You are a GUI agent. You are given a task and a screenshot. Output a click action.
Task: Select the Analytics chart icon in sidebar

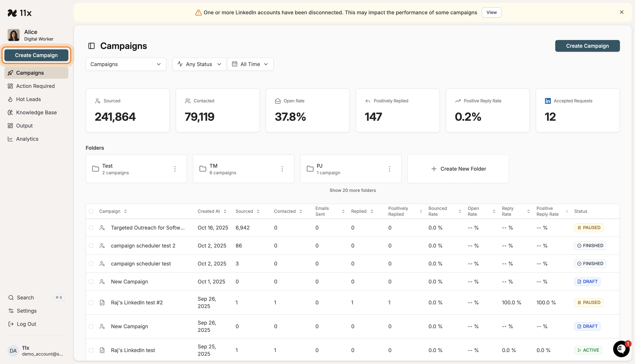(x=10, y=139)
